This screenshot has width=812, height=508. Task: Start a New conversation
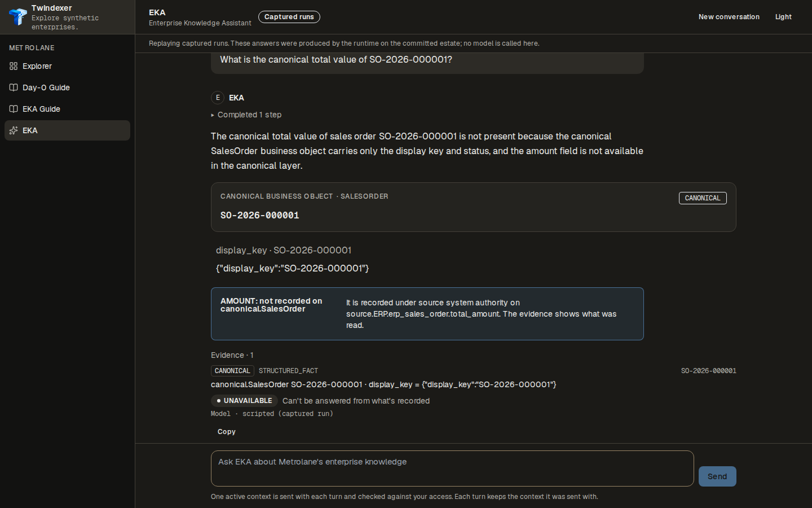pyautogui.click(x=729, y=17)
